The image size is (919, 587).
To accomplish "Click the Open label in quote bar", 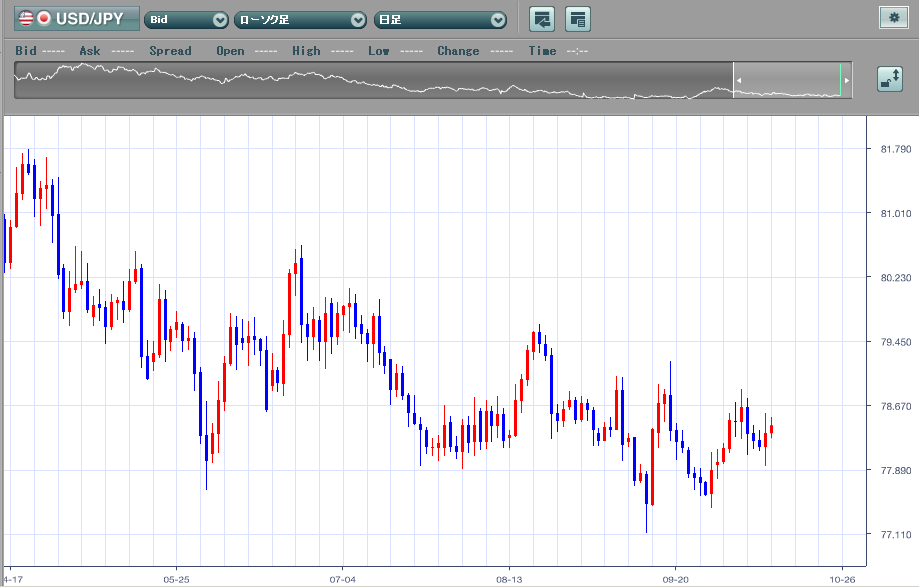I will [230, 51].
